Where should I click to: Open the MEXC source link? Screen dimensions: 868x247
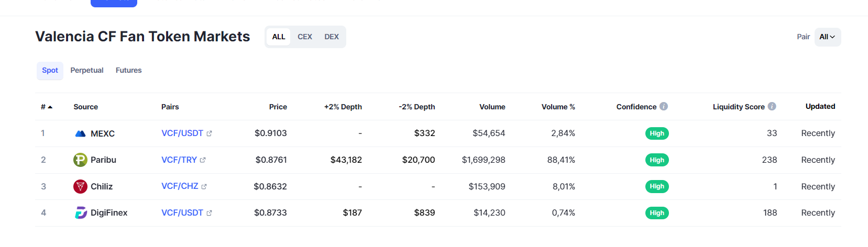click(103, 133)
